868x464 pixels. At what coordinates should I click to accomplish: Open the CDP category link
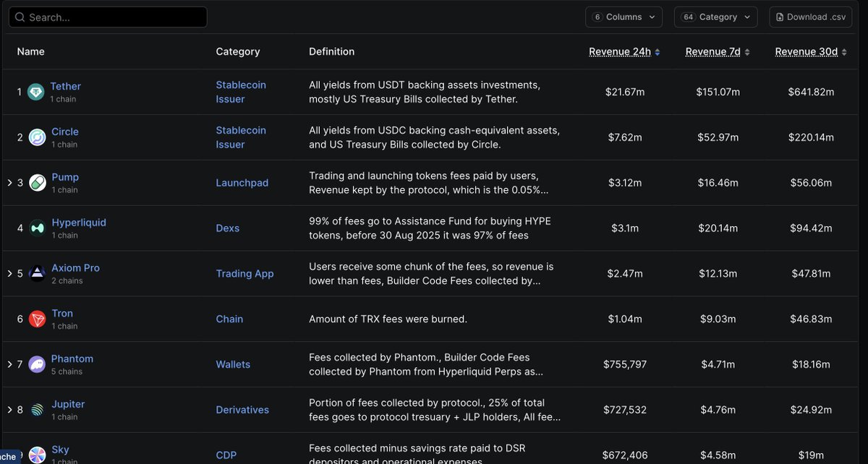226,455
